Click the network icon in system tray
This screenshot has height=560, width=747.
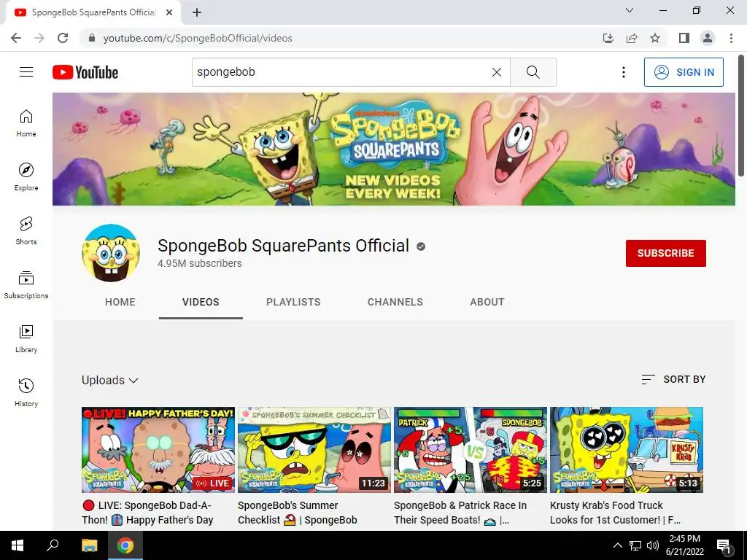click(x=635, y=545)
